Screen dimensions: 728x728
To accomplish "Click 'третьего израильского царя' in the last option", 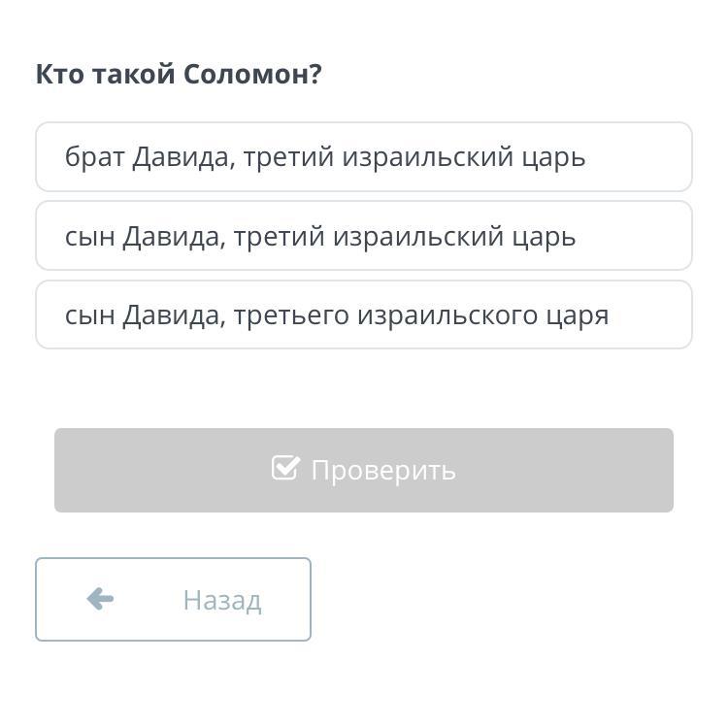I will pos(420,315).
